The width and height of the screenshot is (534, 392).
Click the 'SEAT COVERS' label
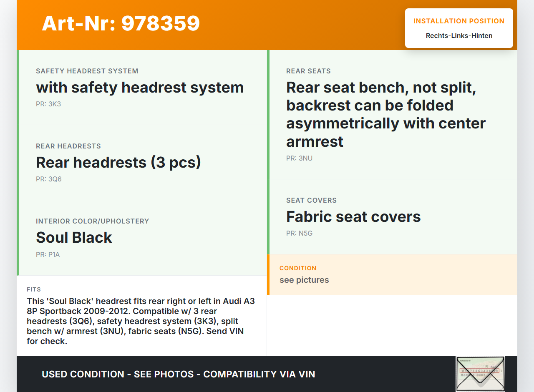[312, 200]
